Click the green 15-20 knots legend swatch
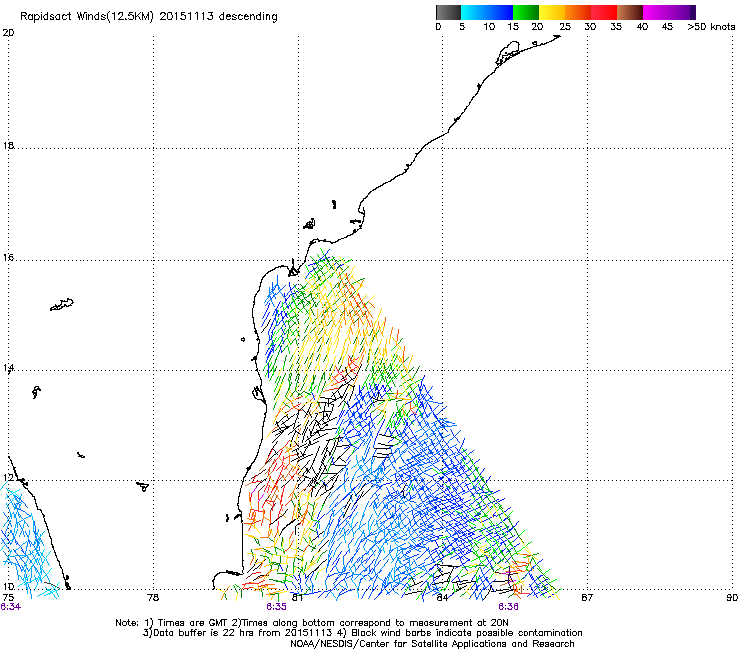Image resolution: width=740 pixels, height=650 pixels. tap(526, 12)
